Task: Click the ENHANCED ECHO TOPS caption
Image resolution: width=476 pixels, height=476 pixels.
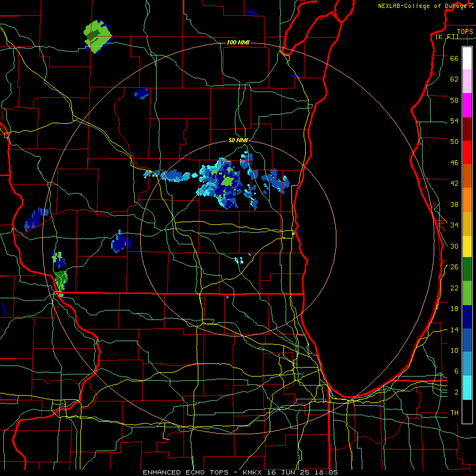Action: [186, 472]
